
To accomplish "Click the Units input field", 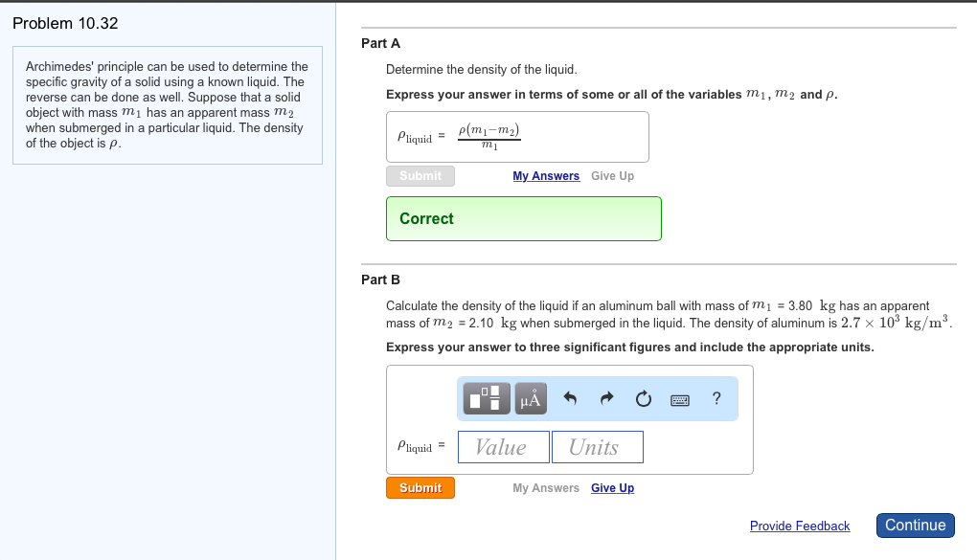I will coord(597,446).
